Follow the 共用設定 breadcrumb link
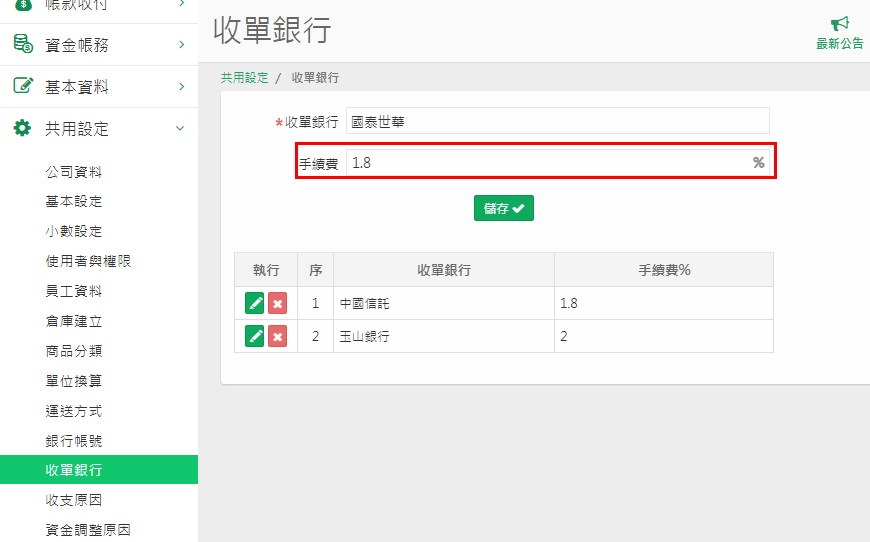Screen dimensions: 870x542 (x=245, y=78)
